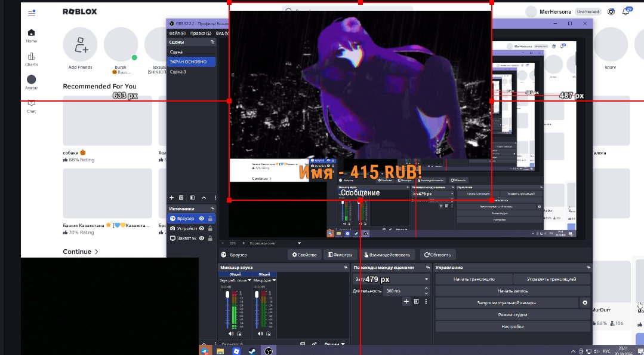Open Chat in the Roblox sidebar
Screen dimensions: 644x355
pos(31,106)
